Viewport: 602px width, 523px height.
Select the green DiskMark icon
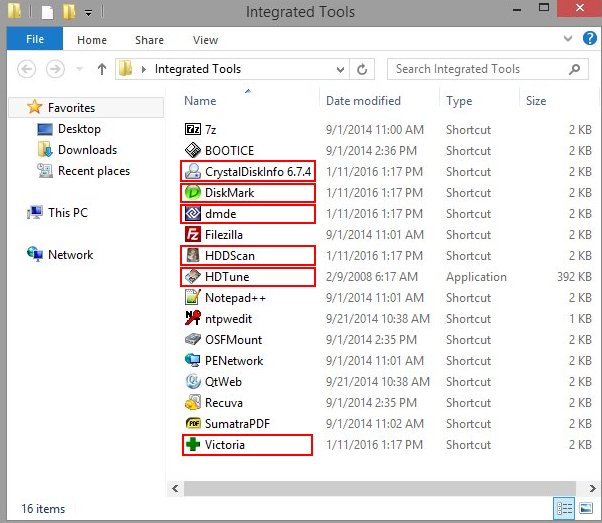point(192,192)
